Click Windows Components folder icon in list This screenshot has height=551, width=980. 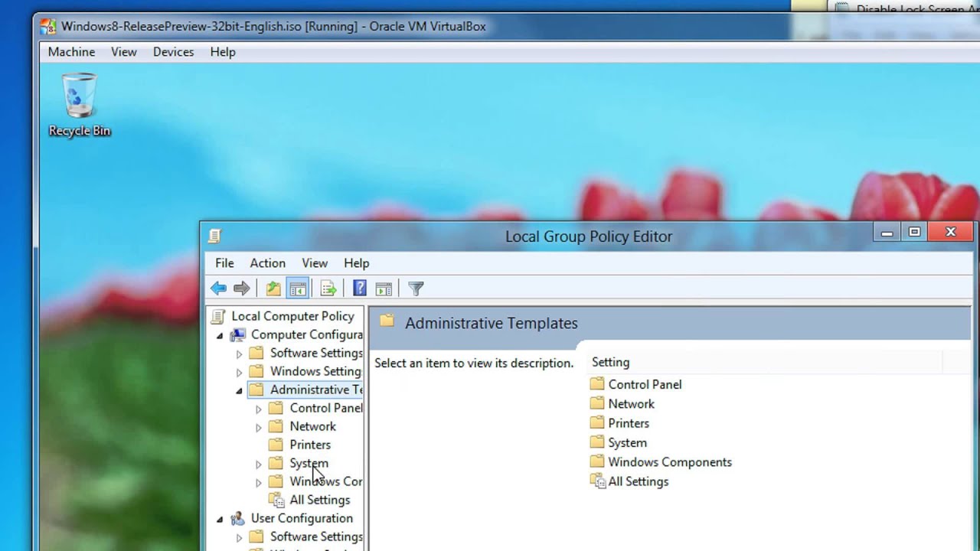(597, 461)
